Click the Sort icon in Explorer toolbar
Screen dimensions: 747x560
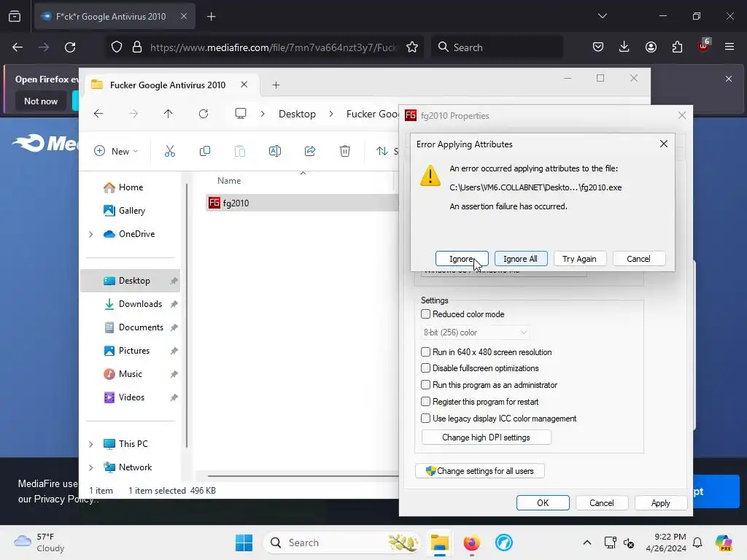[x=382, y=151]
